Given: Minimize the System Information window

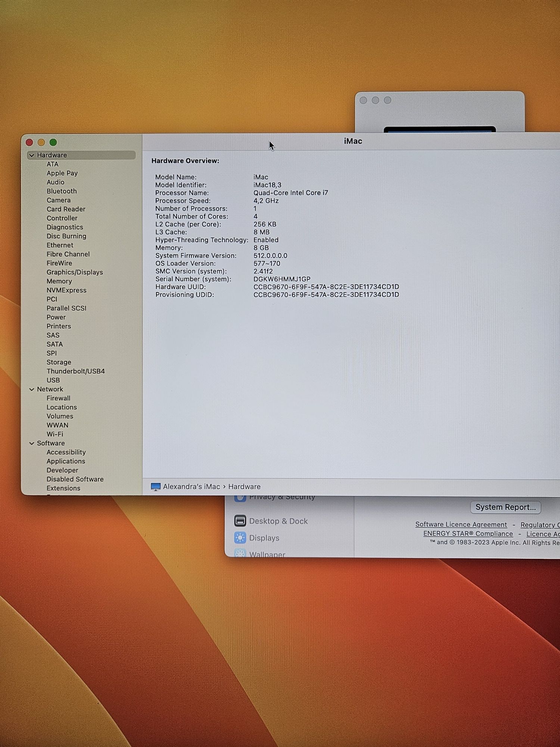Looking at the screenshot, I should (41, 142).
